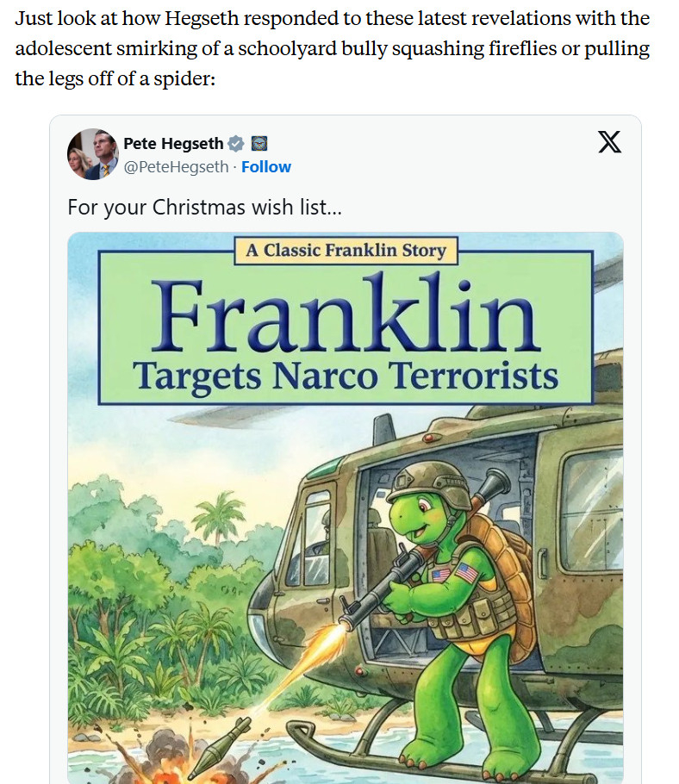
Task: Click the 'Targets Narco Terrorists' subtitle text
Action: [x=346, y=376]
